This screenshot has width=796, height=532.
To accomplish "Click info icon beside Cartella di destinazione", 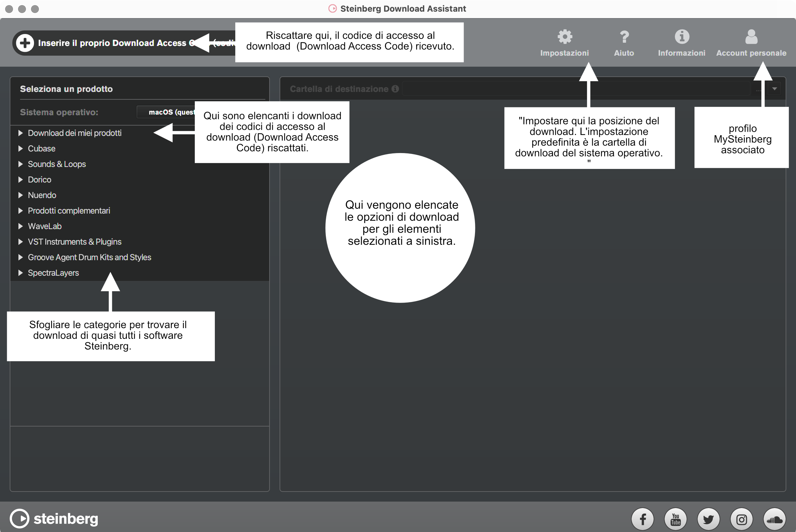I will pyautogui.click(x=395, y=89).
